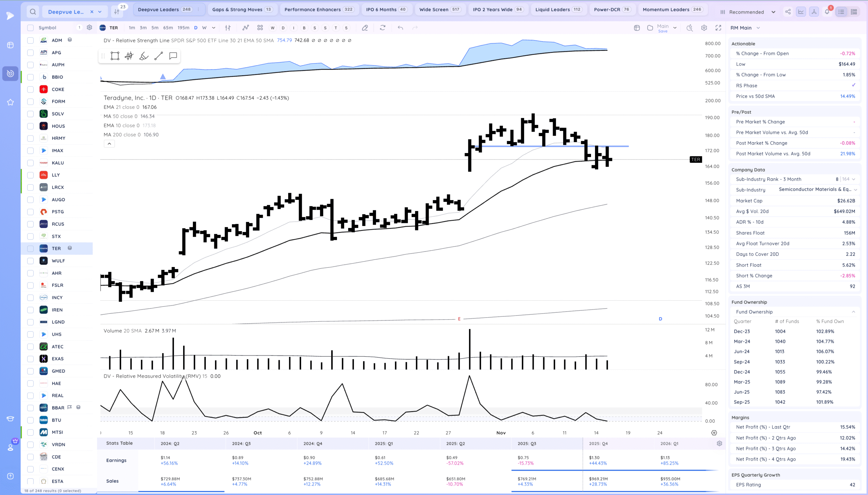Open the chart comment/note tool
868x495 pixels.
click(x=173, y=56)
